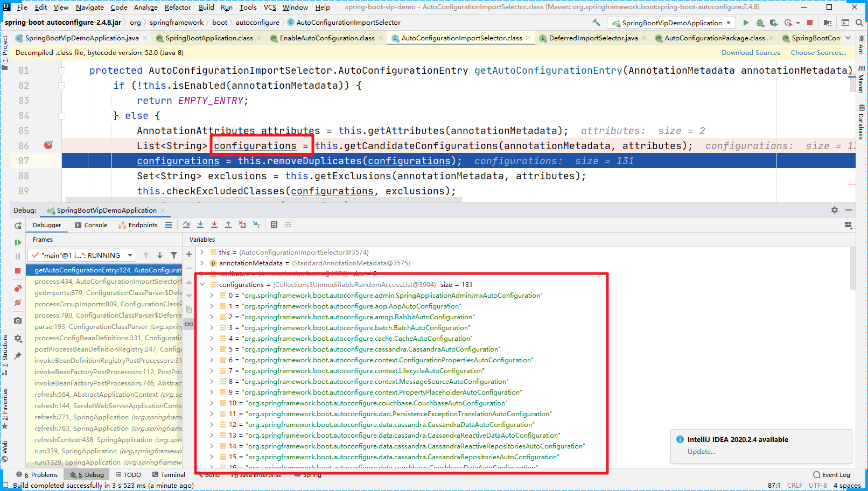
Task: Open thread selector "main"@1 RUNNING dropdown
Action: coord(82,255)
